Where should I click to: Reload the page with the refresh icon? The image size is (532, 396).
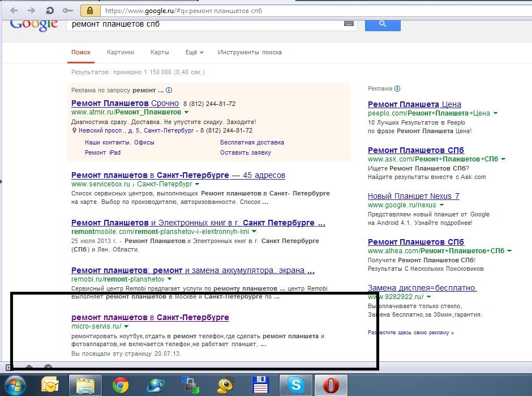point(50,11)
